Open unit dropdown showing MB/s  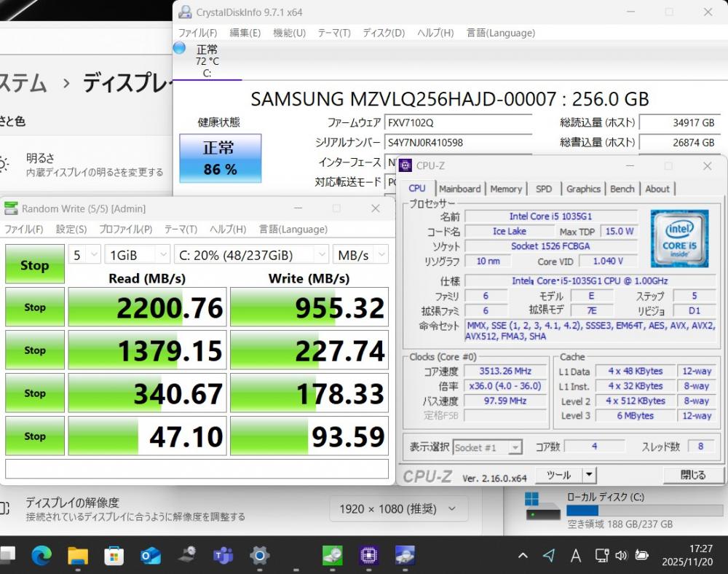click(360, 255)
